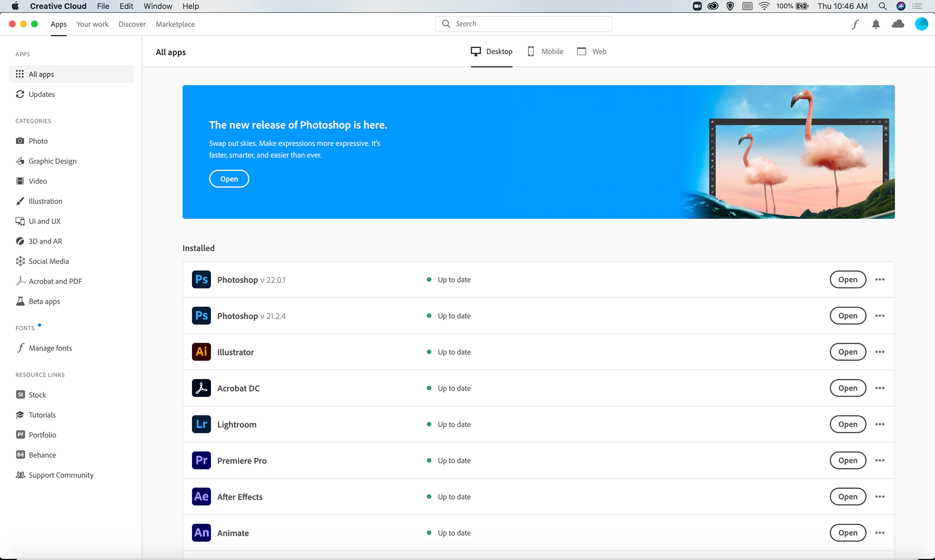
Task: Click the Search input field
Action: click(524, 23)
